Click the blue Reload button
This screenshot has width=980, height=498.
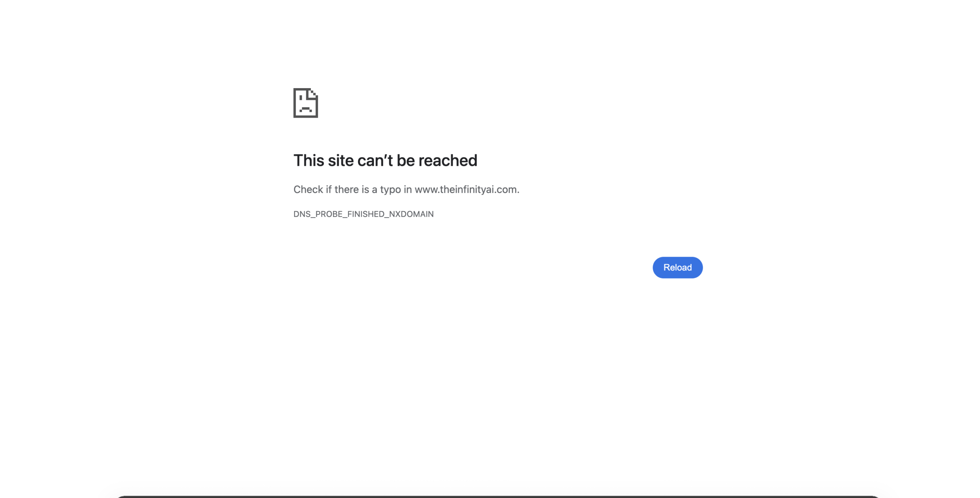(677, 267)
